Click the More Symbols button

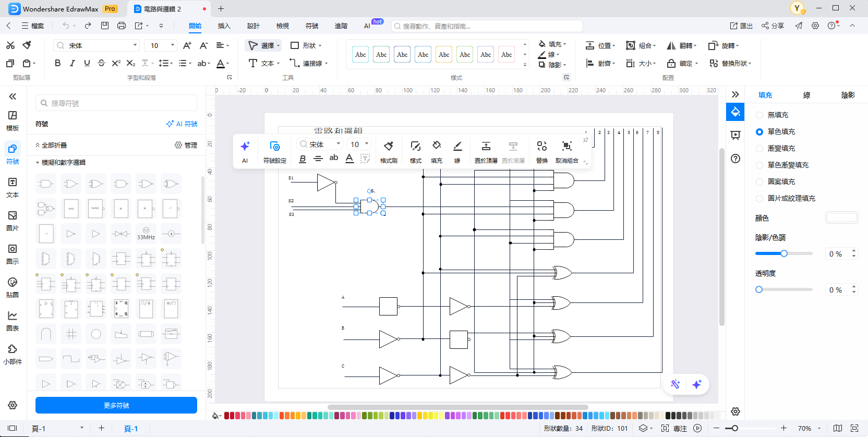click(x=116, y=405)
